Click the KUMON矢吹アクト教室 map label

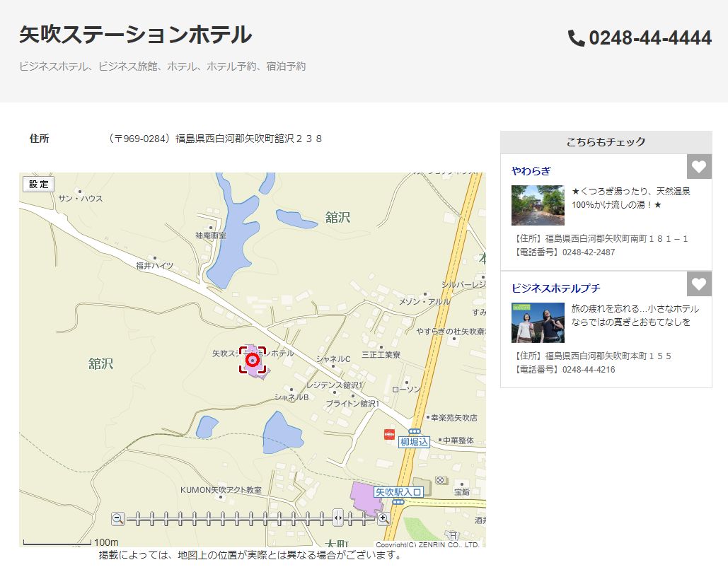(221, 490)
